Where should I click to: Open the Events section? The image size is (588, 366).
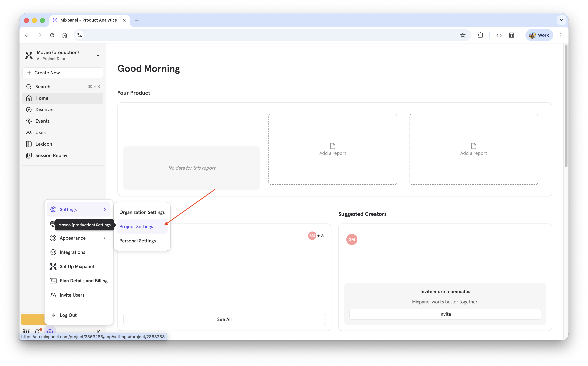point(43,121)
